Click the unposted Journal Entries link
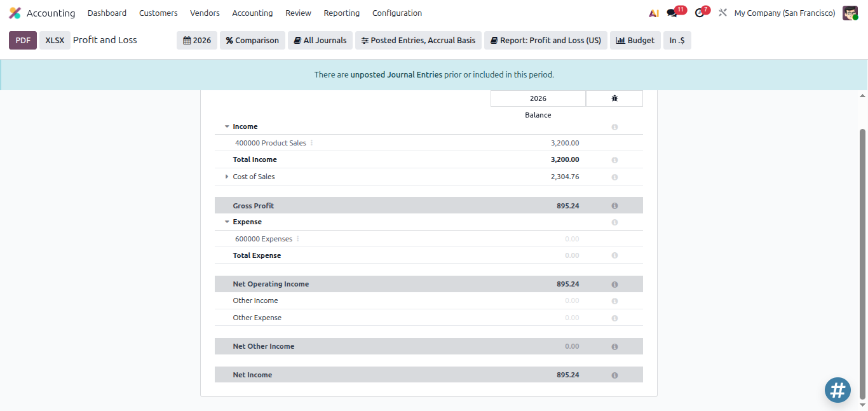Viewport: 868px width, 411px height. point(397,74)
